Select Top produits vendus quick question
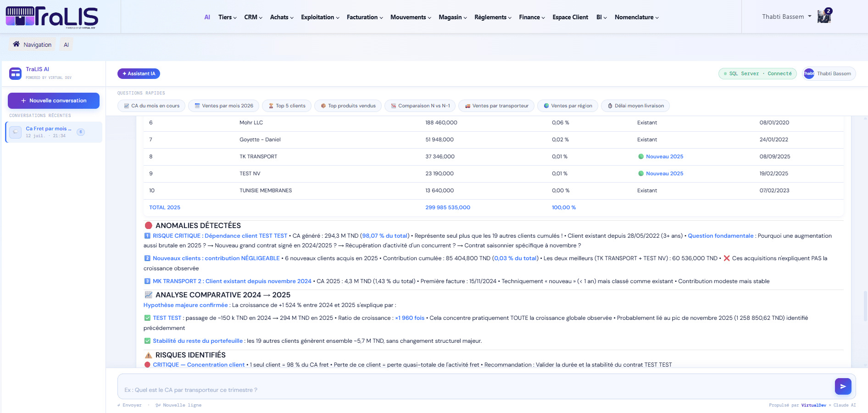Image resolution: width=868 pixels, height=413 pixels. click(348, 106)
